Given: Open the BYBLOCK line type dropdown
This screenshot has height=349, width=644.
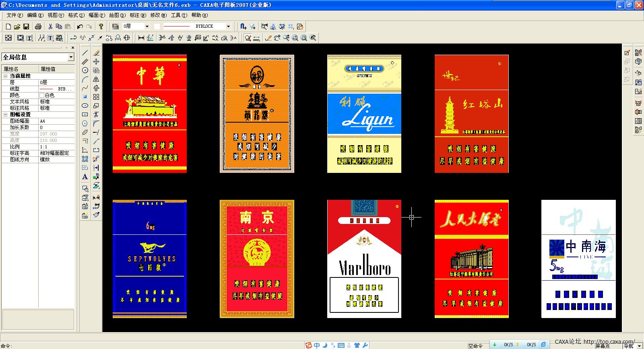Looking at the screenshot, I should point(228,27).
